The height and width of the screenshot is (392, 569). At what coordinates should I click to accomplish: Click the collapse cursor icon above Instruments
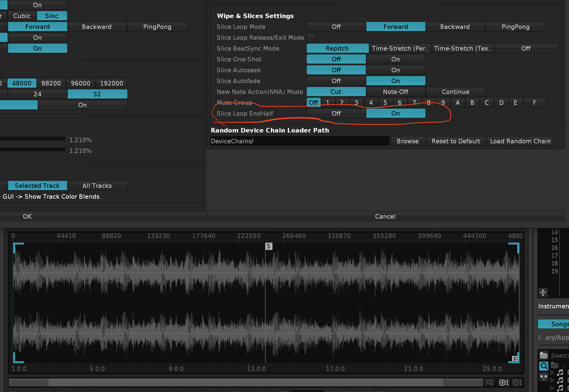[543, 292]
